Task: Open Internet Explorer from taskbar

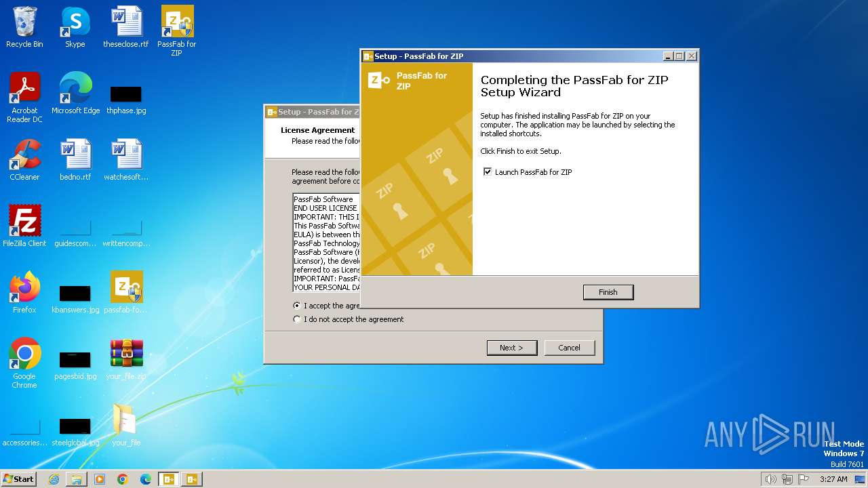Action: tap(54, 479)
